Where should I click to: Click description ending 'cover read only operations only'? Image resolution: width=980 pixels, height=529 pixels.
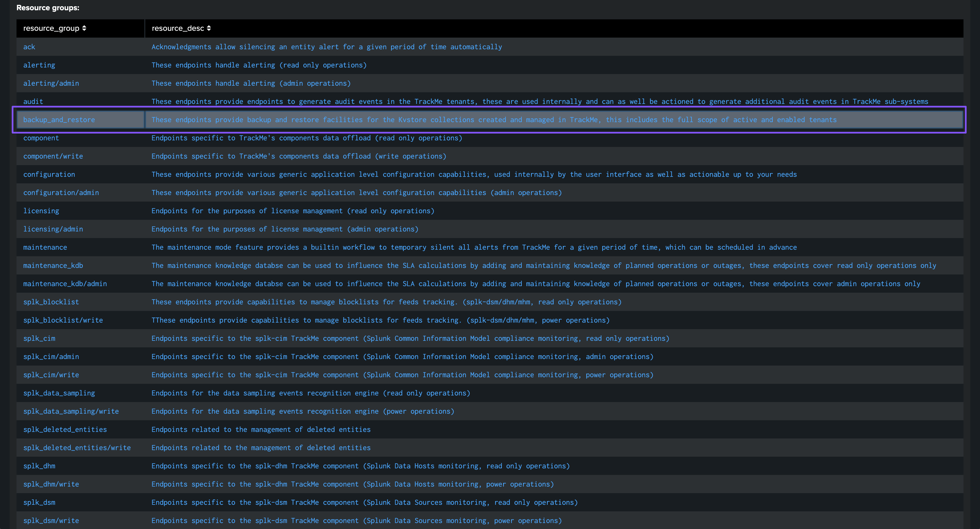point(544,266)
